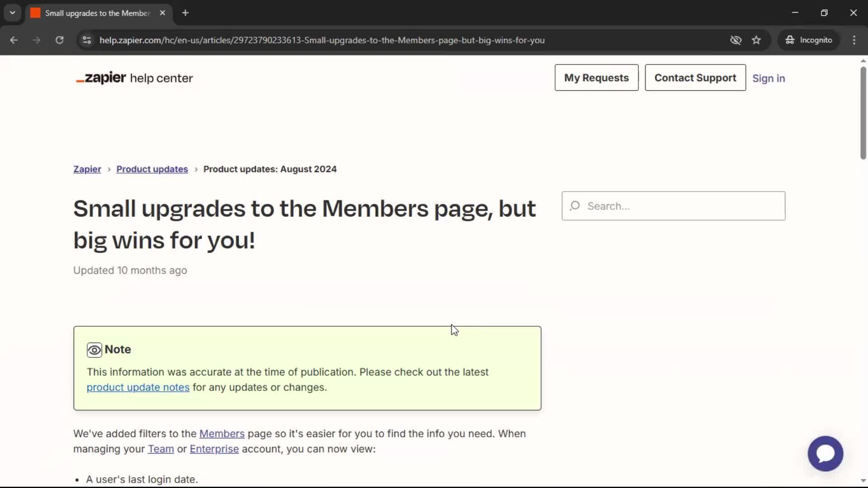Open site information icon in address bar
The height and width of the screenshot is (488, 868).
(x=87, y=40)
